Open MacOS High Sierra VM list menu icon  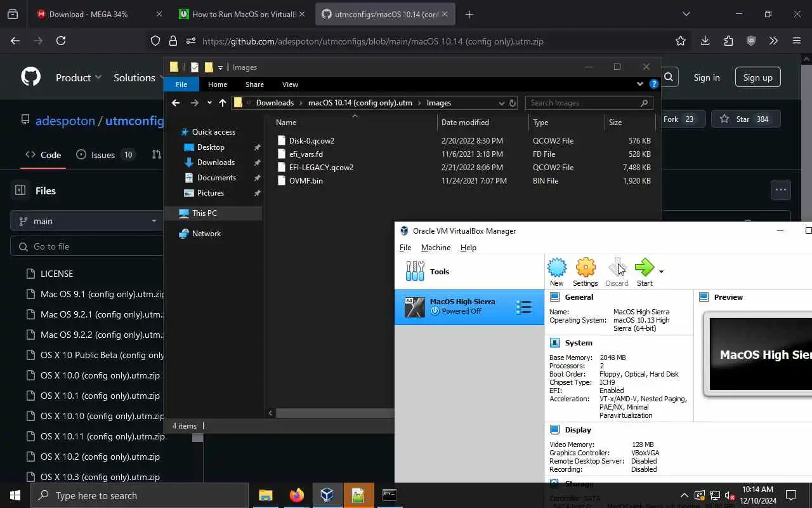[x=523, y=307]
